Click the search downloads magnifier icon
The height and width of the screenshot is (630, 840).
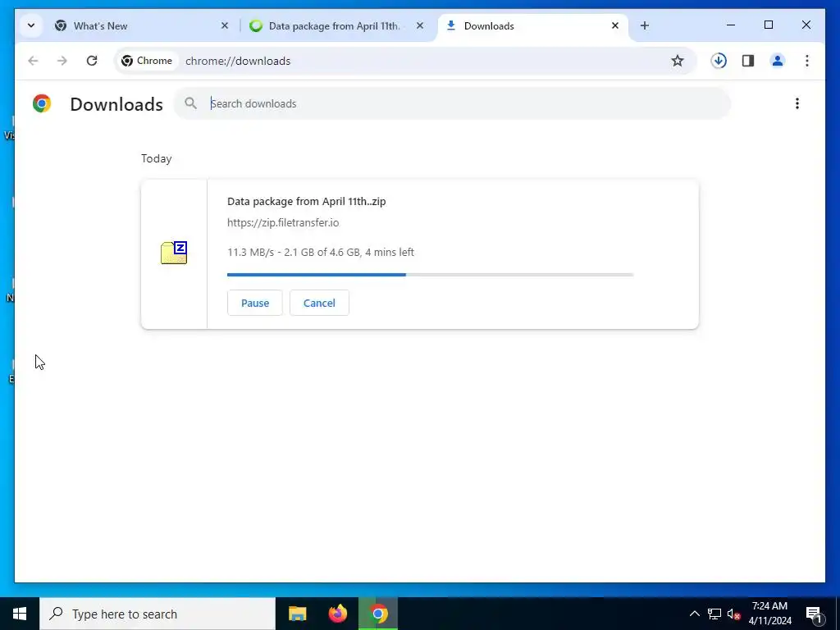[x=190, y=103]
